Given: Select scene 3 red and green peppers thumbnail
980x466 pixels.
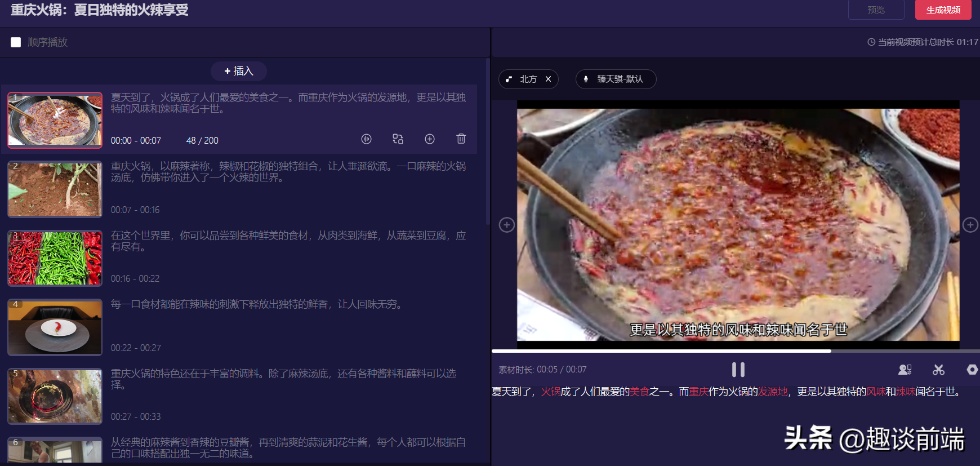Looking at the screenshot, I should (55, 258).
